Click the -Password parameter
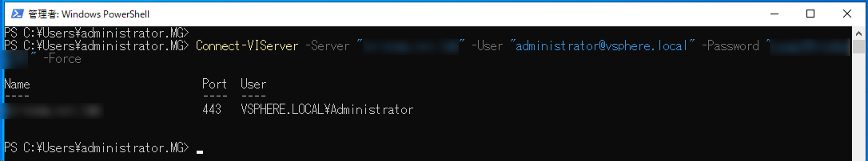This screenshot has width=868, height=161. (730, 46)
